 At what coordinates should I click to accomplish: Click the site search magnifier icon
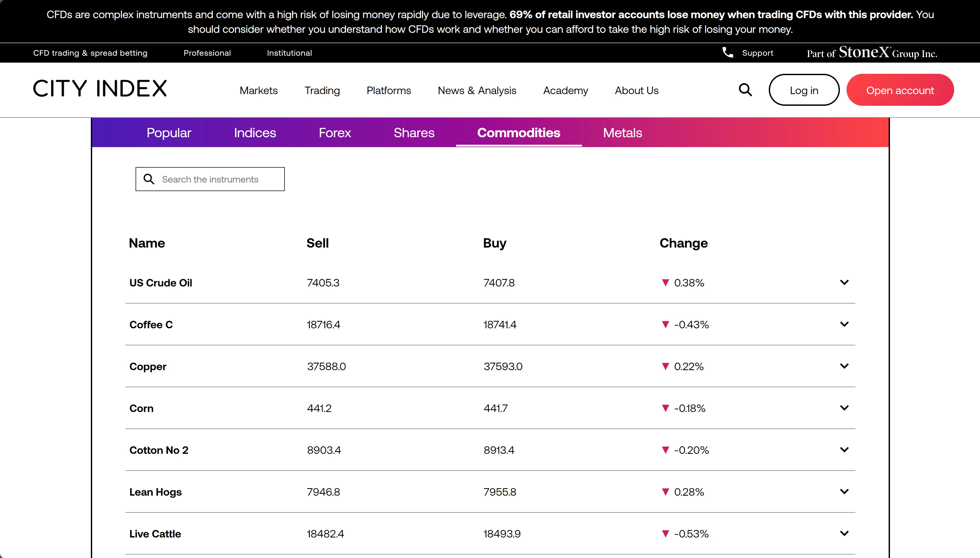click(745, 90)
